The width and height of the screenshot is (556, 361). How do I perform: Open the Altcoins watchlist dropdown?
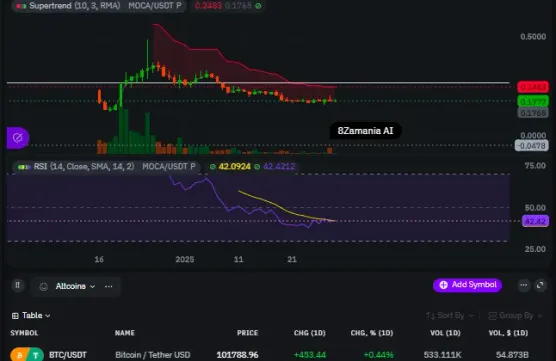75,286
